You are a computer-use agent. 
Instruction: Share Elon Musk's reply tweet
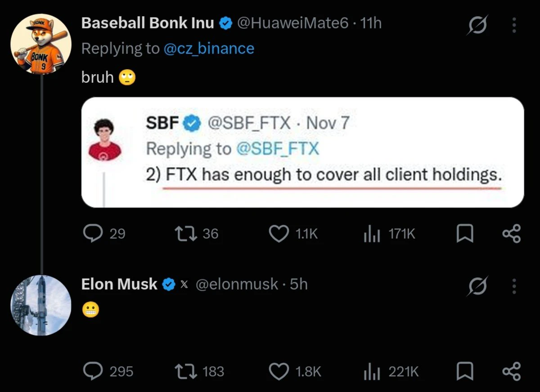tap(511, 371)
